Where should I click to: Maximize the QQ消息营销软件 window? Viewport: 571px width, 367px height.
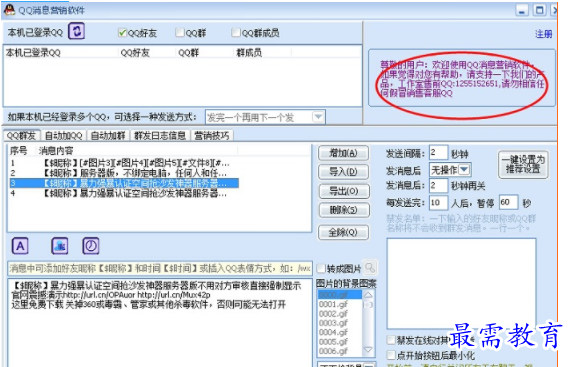pos(539,10)
